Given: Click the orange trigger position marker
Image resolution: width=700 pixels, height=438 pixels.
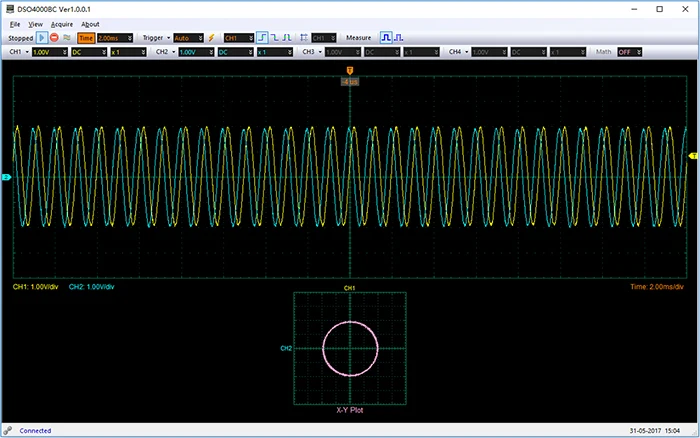Looking at the screenshot, I should pos(349,69).
